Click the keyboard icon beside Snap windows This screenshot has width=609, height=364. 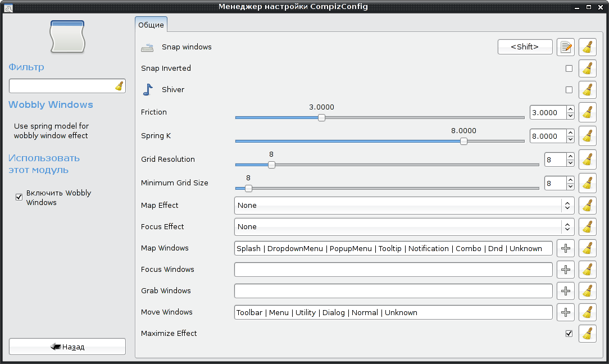tap(148, 47)
